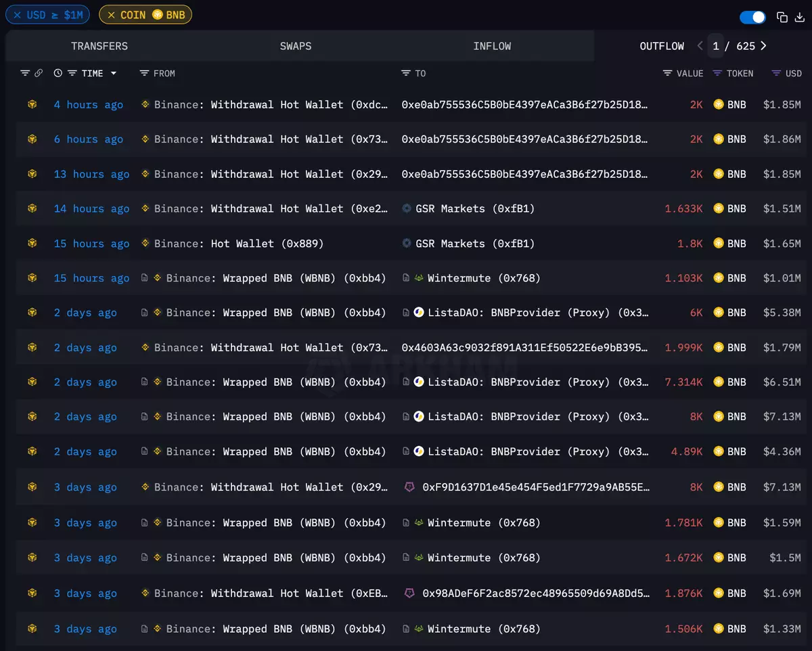Open the TO column filter
Image resolution: width=812 pixels, height=651 pixels.
(x=406, y=73)
